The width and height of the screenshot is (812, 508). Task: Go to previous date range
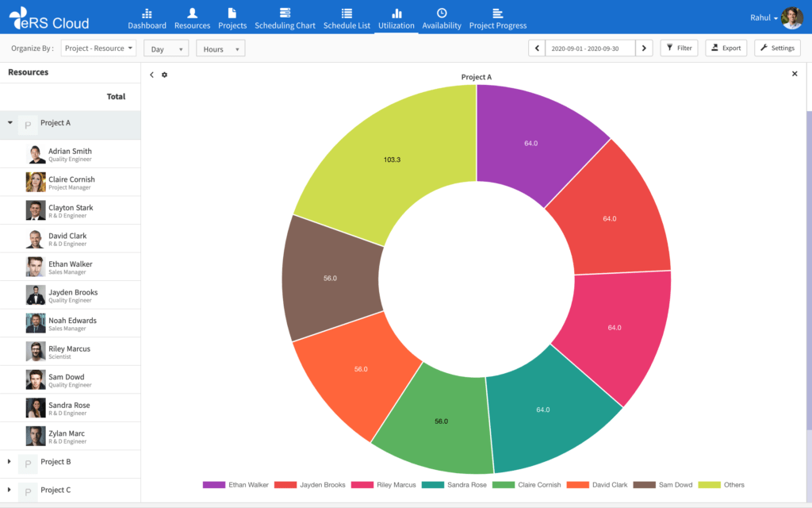(x=537, y=48)
